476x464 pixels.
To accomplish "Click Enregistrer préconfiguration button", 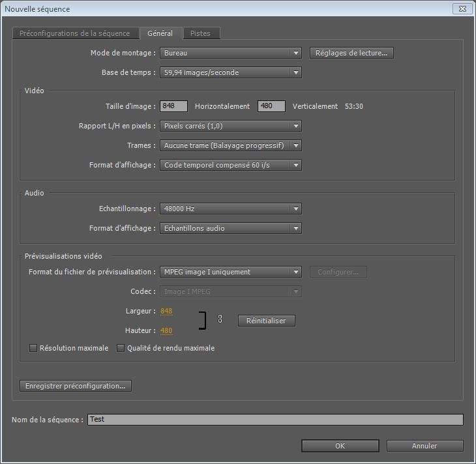I will tap(76, 386).
